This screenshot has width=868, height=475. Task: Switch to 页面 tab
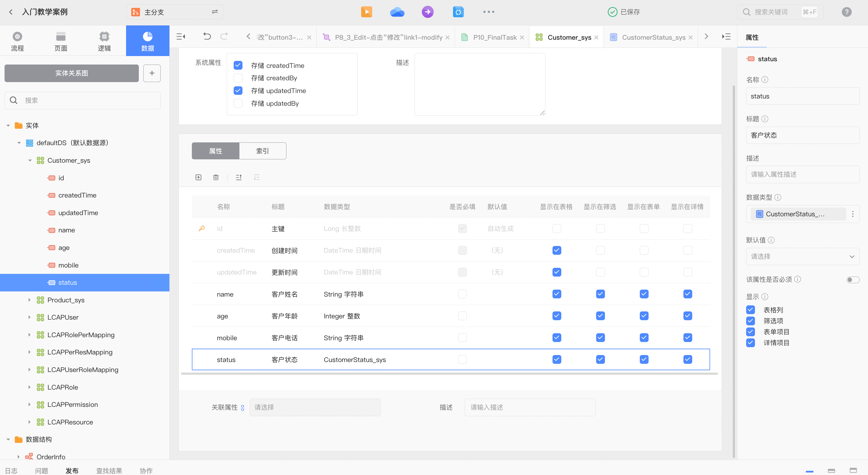point(61,41)
